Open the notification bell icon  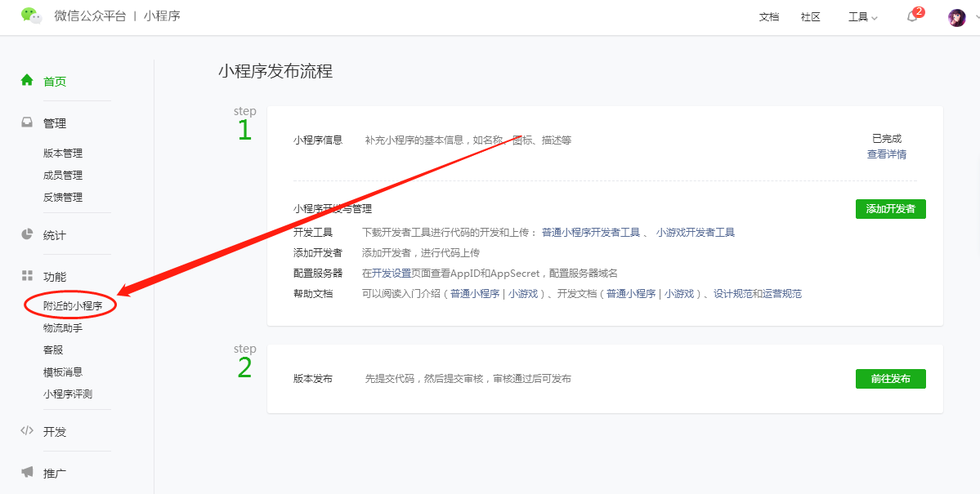click(x=912, y=17)
